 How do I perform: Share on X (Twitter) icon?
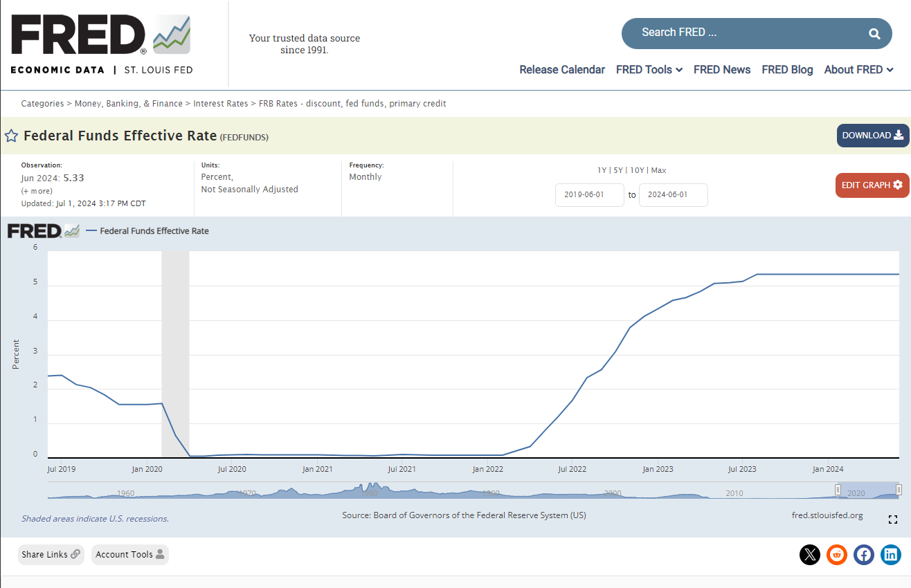pos(810,554)
